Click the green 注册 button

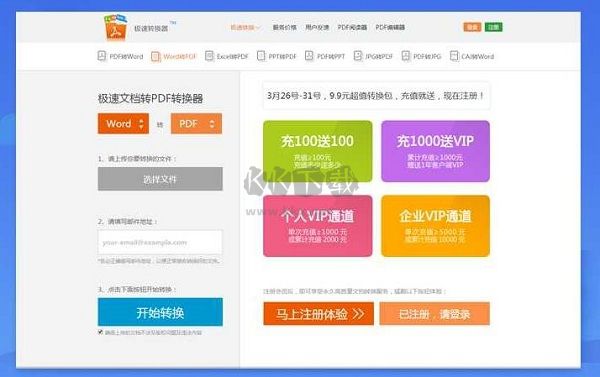[x=494, y=27]
